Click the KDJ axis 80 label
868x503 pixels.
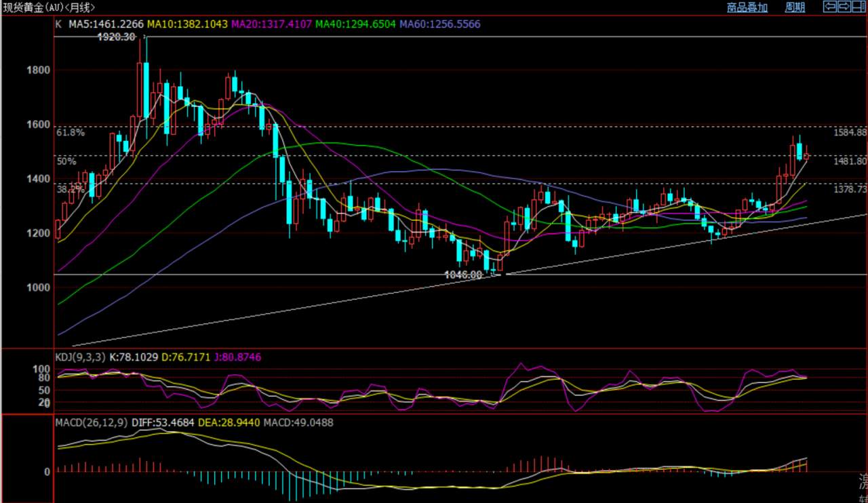(44, 378)
